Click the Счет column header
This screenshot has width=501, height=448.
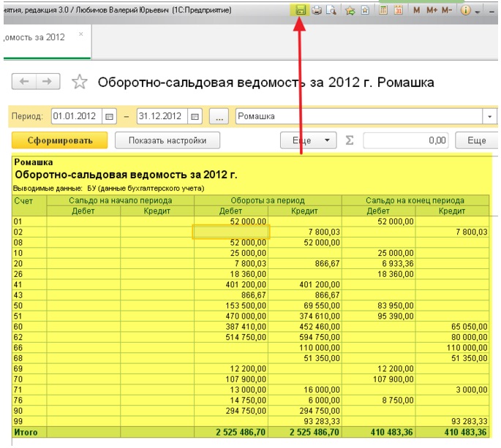click(x=29, y=205)
